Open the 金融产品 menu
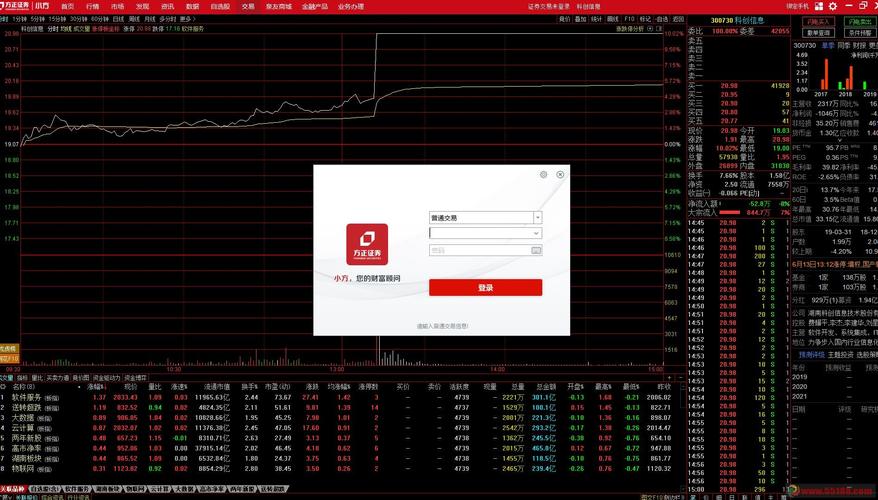 (x=315, y=6)
